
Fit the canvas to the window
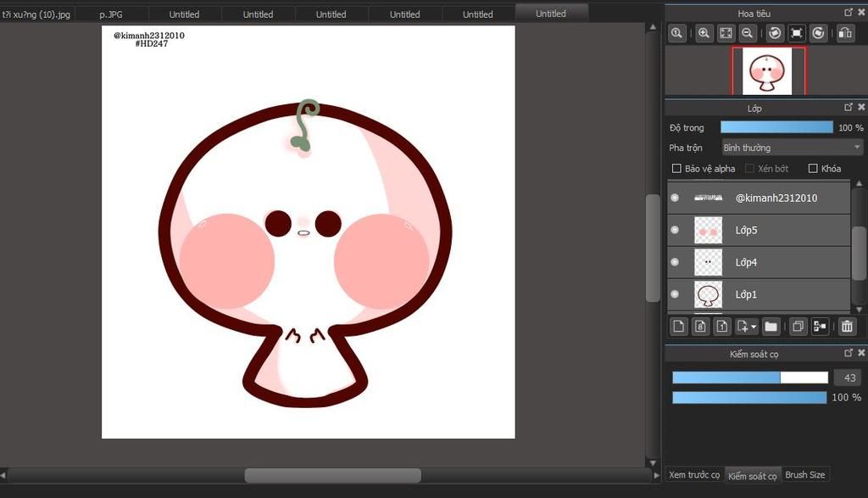(x=726, y=33)
